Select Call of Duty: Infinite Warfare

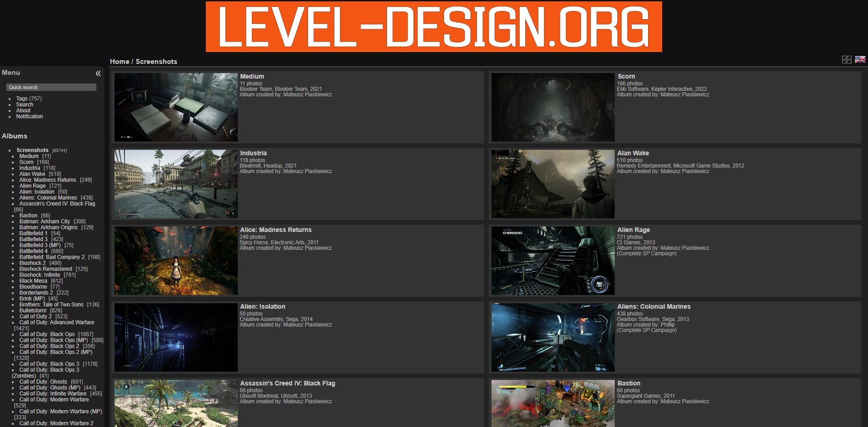(x=53, y=394)
